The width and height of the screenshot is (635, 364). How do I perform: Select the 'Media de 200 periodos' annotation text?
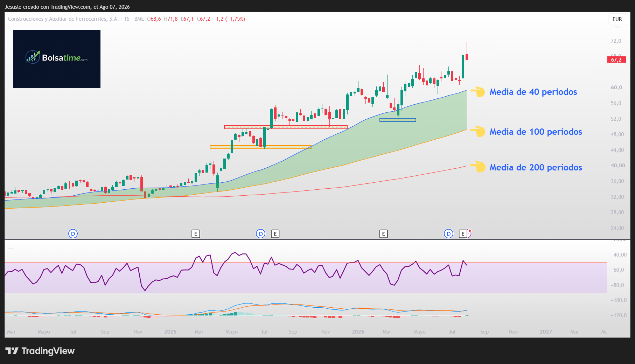pos(536,168)
